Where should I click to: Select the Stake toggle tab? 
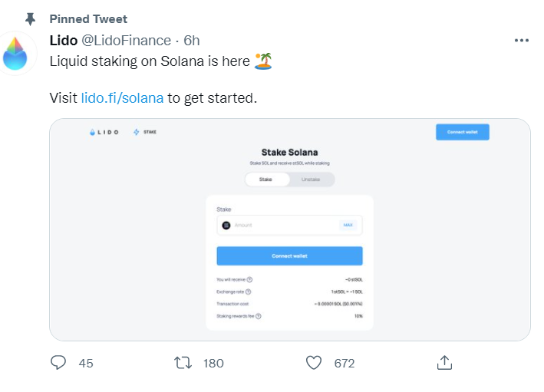click(x=267, y=180)
